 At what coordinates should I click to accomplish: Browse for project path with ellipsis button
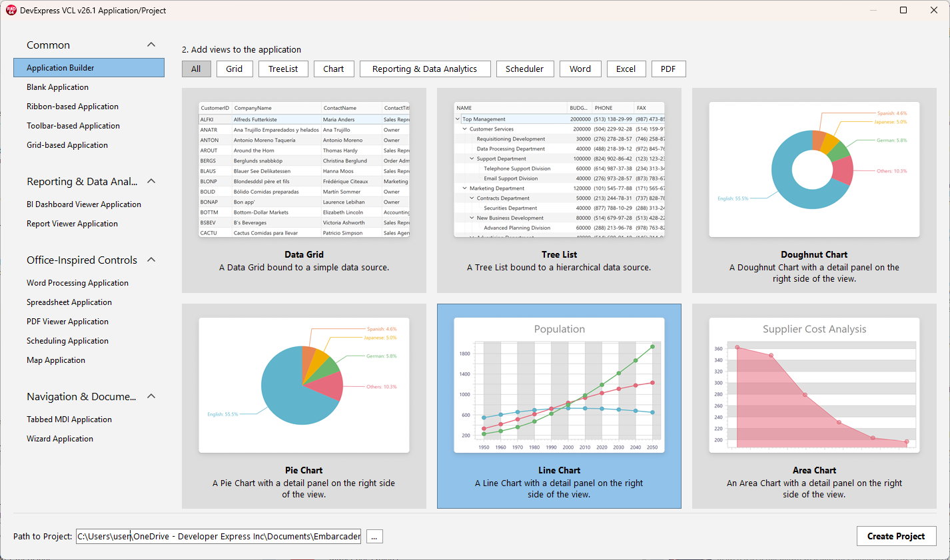[374, 536]
